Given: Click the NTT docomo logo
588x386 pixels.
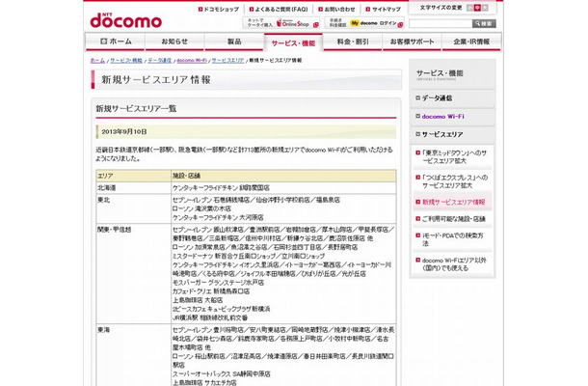Looking at the screenshot, I should 125,20.
